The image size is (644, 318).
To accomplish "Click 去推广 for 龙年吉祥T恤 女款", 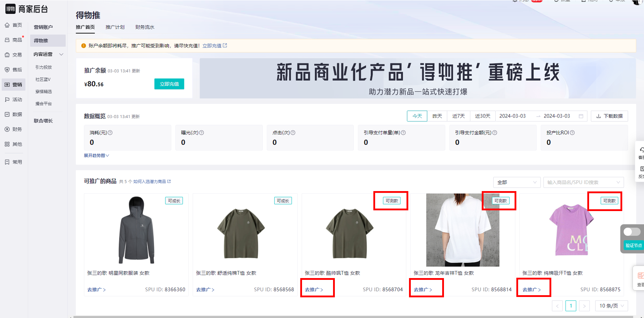I will coord(423,289).
